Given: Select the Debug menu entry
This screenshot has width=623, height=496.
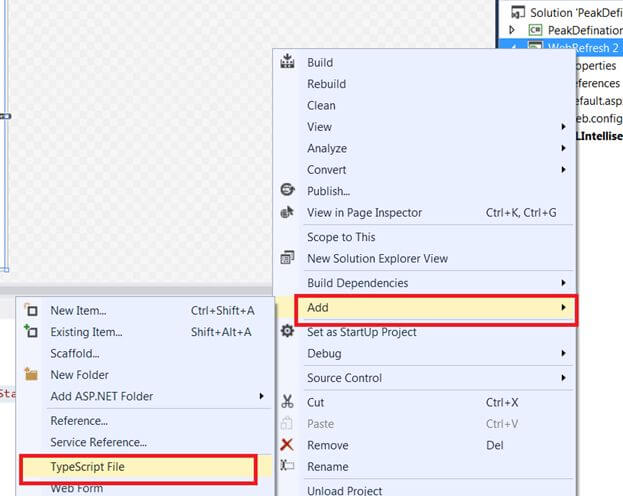Looking at the screenshot, I should (x=425, y=353).
